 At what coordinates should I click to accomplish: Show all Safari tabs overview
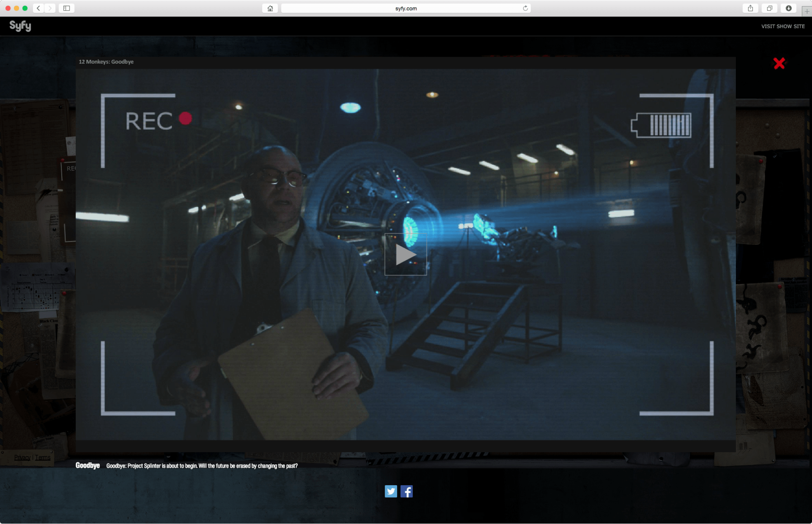[769, 8]
